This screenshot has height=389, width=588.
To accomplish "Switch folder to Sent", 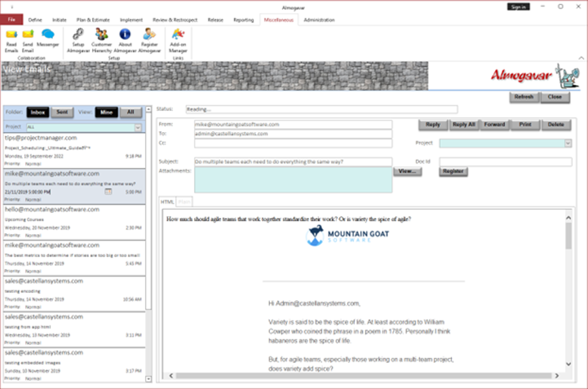I will coord(62,112).
